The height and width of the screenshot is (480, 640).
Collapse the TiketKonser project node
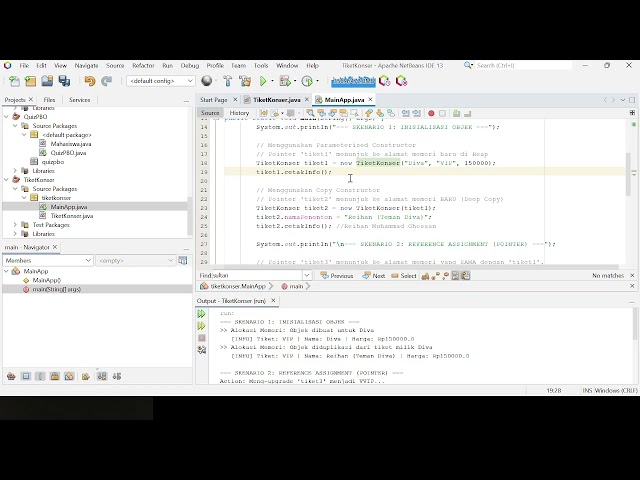tap(7, 180)
